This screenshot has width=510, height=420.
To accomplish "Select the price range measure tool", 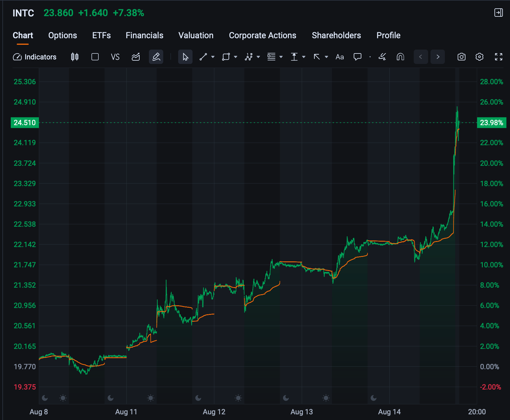I will [x=294, y=57].
